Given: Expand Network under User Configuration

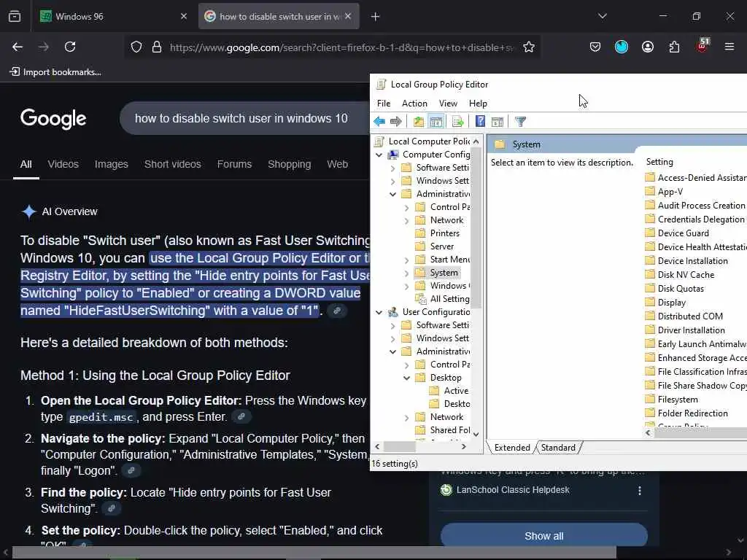Looking at the screenshot, I should click(x=406, y=417).
